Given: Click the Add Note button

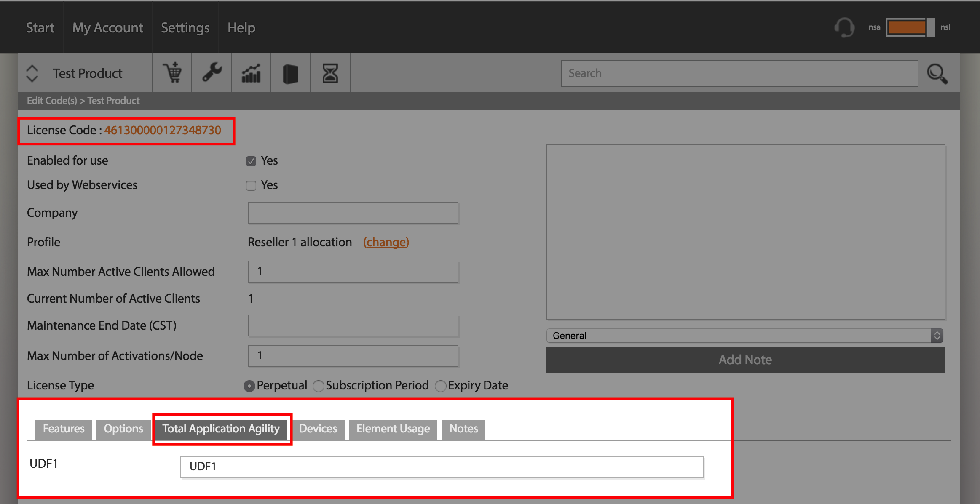Looking at the screenshot, I should click(x=745, y=360).
